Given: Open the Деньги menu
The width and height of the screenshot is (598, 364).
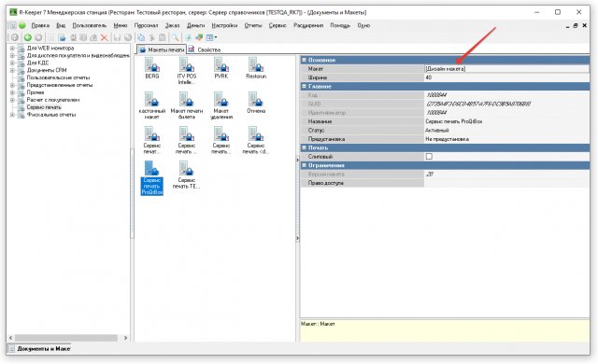Looking at the screenshot, I should (195, 25).
